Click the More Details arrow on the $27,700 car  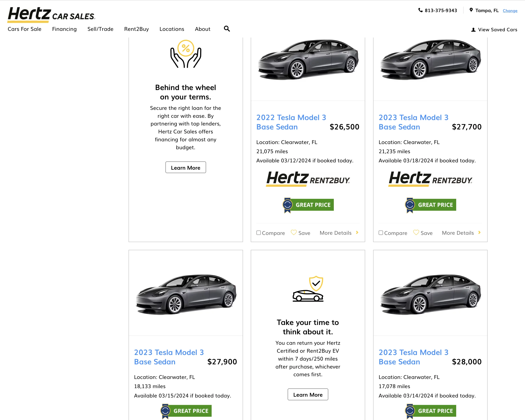point(479,233)
